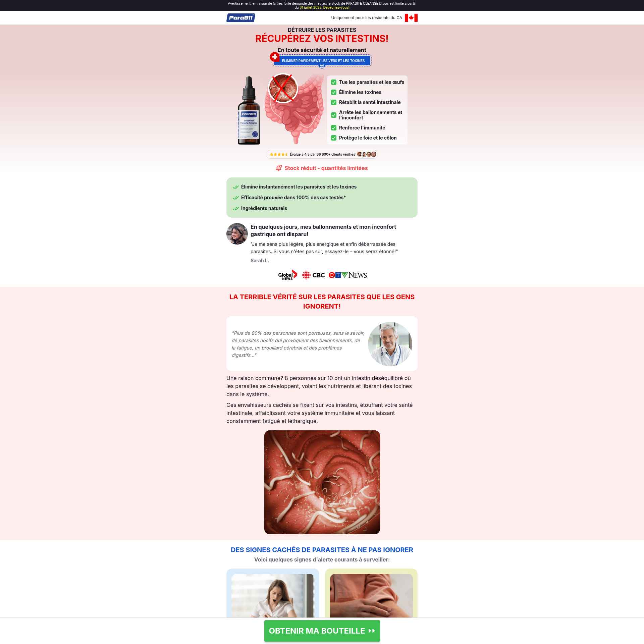Screen dimensions: 644x644
Task: Click the Canadian flag icon
Action: pyautogui.click(x=411, y=18)
